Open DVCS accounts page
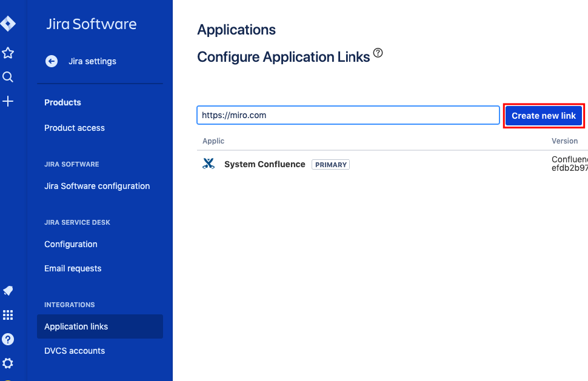This screenshot has width=588, height=381. click(75, 351)
